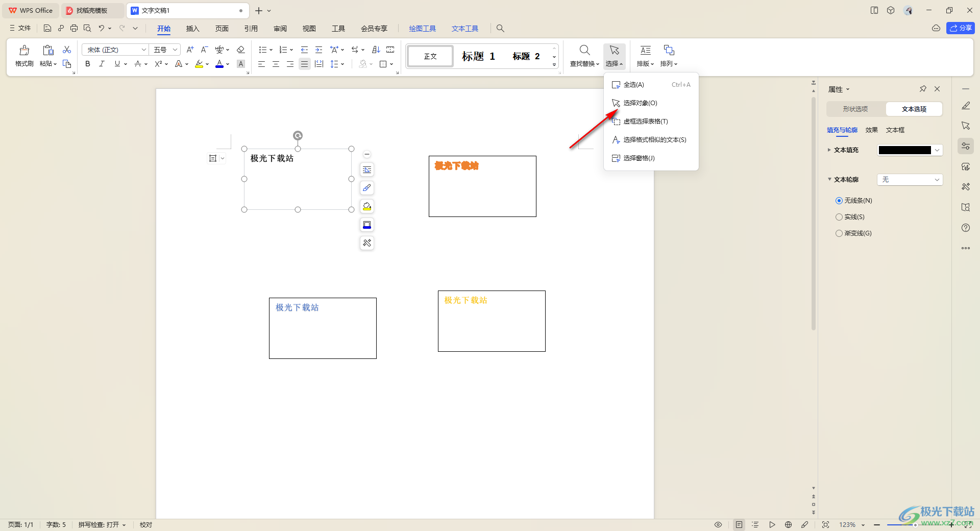Click the 校对 button in status bar
Image resolution: width=980 pixels, height=531 pixels.
(146, 524)
